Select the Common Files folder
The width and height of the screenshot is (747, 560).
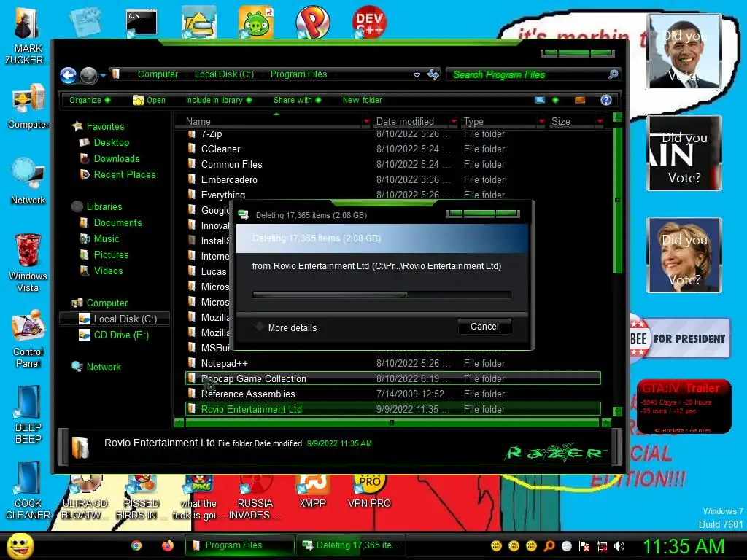(231, 164)
